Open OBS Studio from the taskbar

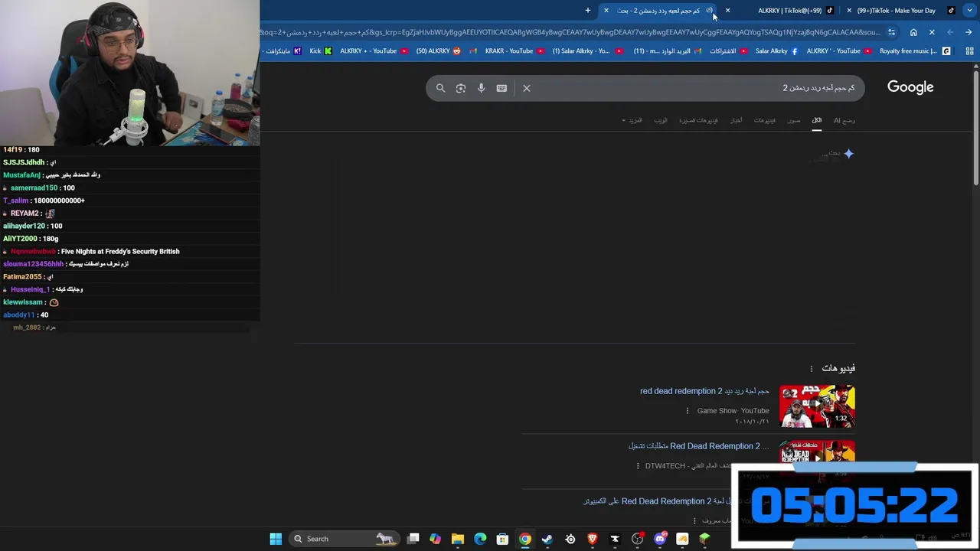[638, 539]
